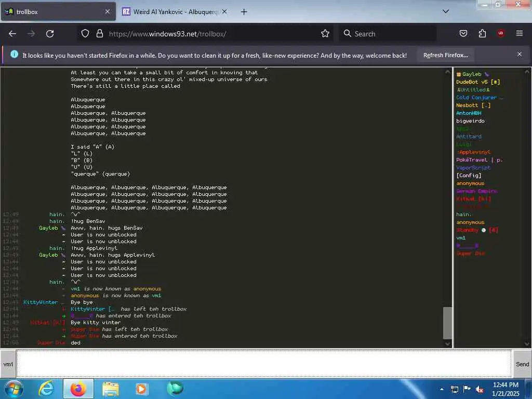532x399 pixels.
Task: Select German Empire in the user list
Action: (x=477, y=191)
